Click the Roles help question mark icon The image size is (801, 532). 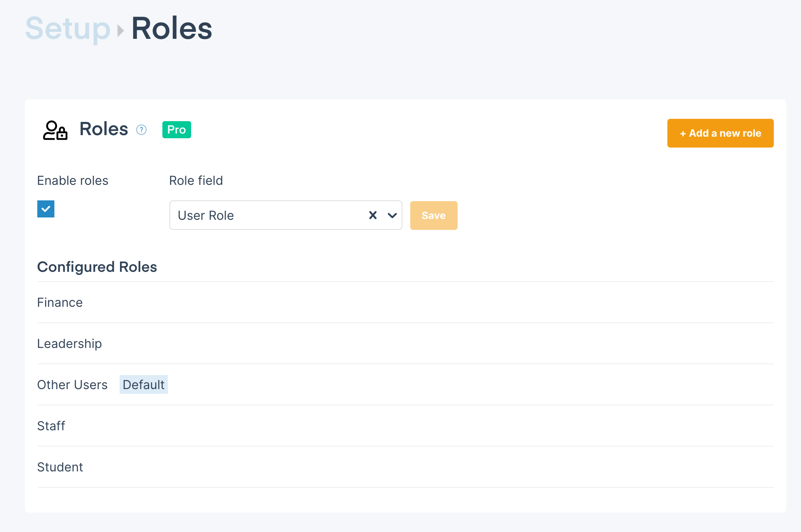click(141, 130)
